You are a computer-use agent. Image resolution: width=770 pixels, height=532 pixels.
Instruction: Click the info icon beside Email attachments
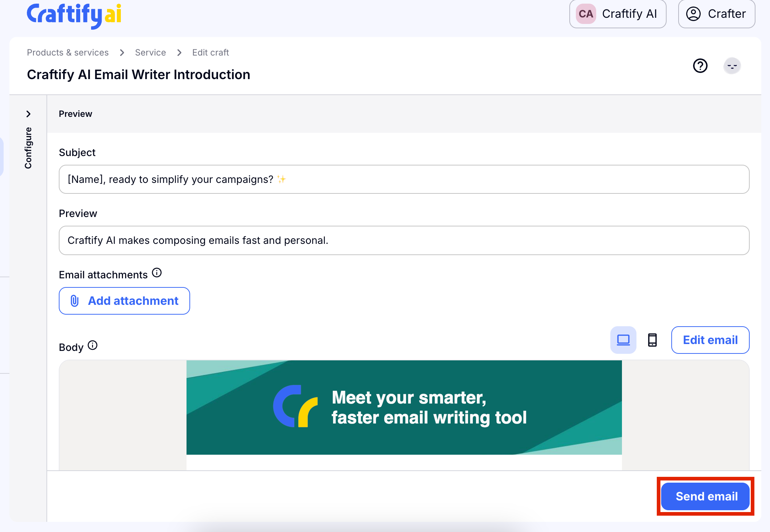pyautogui.click(x=157, y=273)
